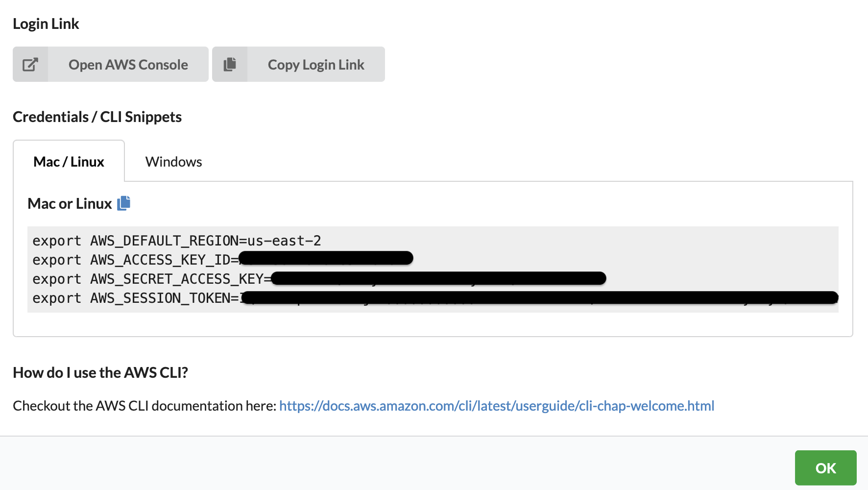
Task: Click the 'Checkout the AWS CLI documentation here' text
Action: point(145,406)
